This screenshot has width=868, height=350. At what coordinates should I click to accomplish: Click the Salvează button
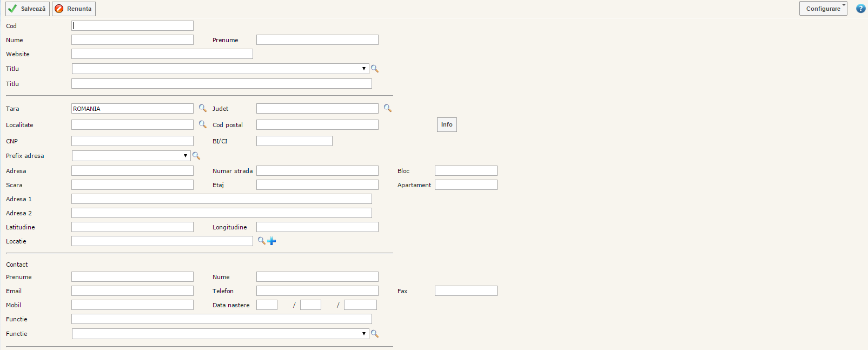pos(28,9)
